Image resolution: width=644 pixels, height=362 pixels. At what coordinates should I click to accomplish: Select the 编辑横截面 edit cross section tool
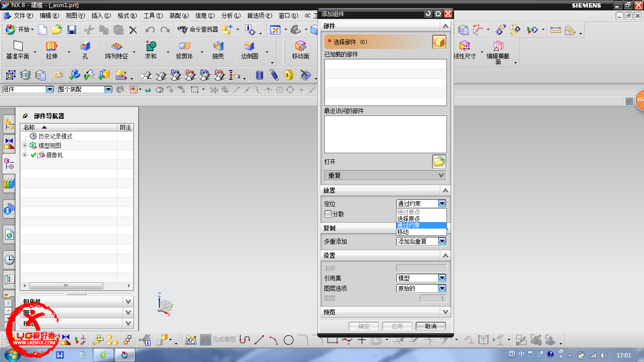tap(498, 52)
